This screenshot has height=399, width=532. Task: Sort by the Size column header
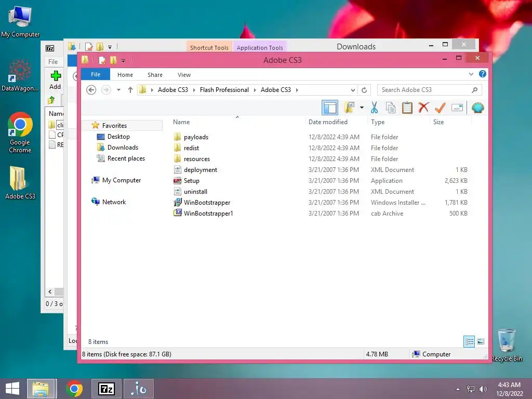tap(438, 122)
